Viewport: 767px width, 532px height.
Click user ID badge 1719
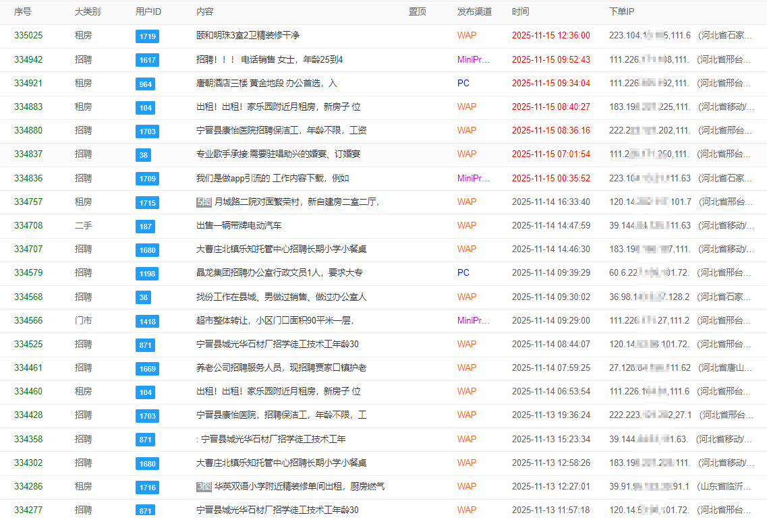[147, 36]
